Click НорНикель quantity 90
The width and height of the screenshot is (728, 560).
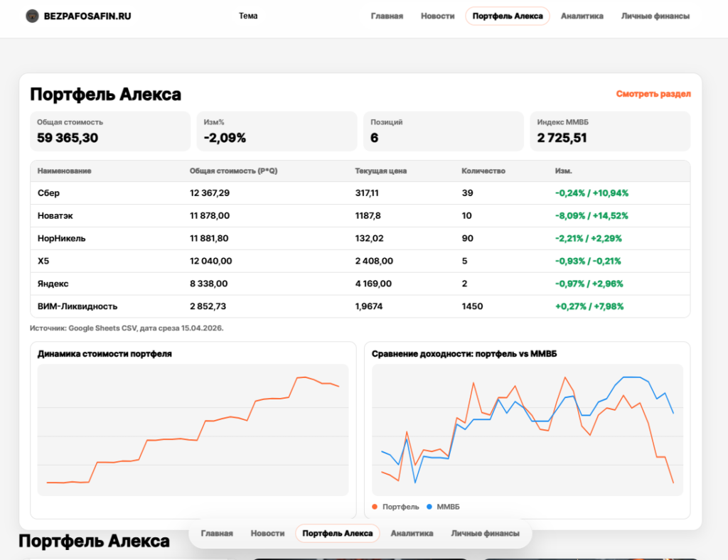(x=467, y=239)
